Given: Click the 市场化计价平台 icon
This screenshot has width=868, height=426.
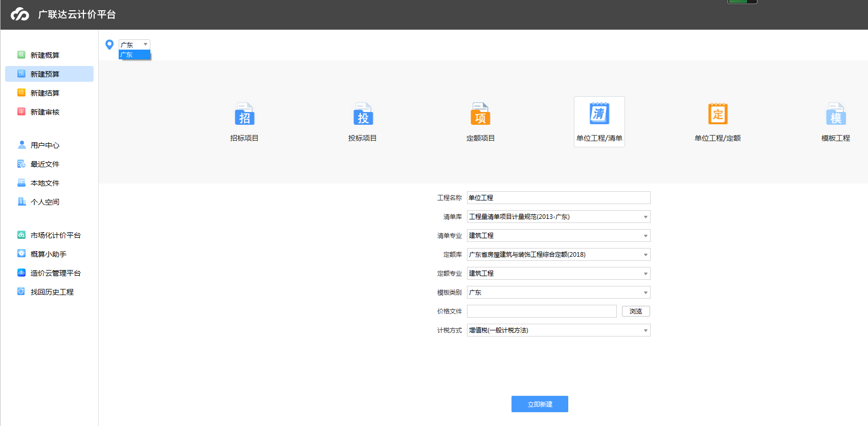Looking at the screenshot, I should [x=21, y=235].
